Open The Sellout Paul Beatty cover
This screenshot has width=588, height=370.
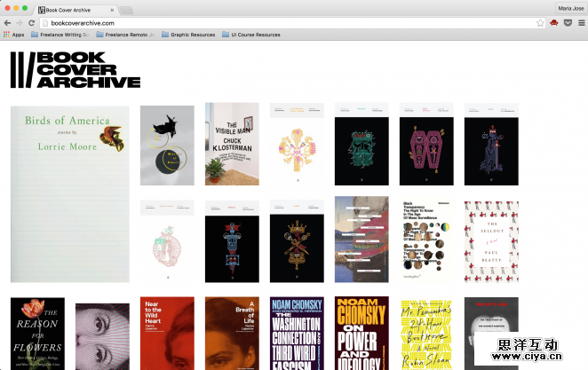pos(491,241)
